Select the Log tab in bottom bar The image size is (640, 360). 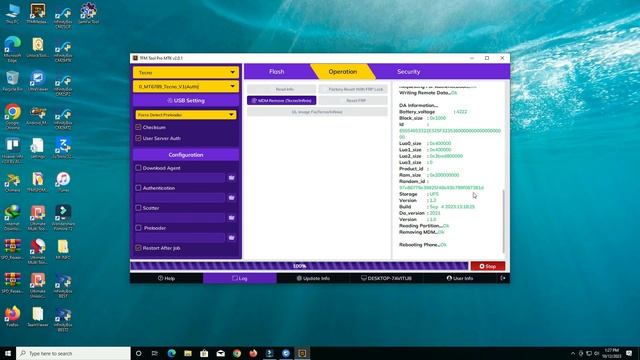(x=240, y=278)
